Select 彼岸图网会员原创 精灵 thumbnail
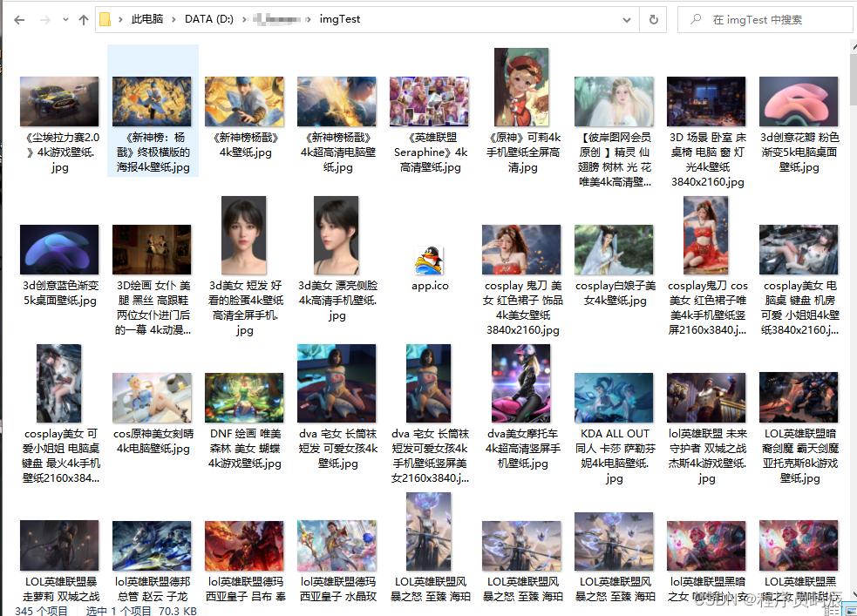857x616 pixels. point(614,102)
